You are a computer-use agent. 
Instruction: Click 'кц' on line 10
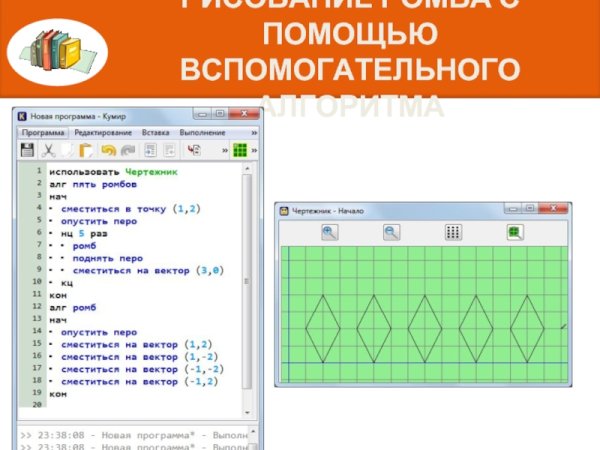click(67, 283)
